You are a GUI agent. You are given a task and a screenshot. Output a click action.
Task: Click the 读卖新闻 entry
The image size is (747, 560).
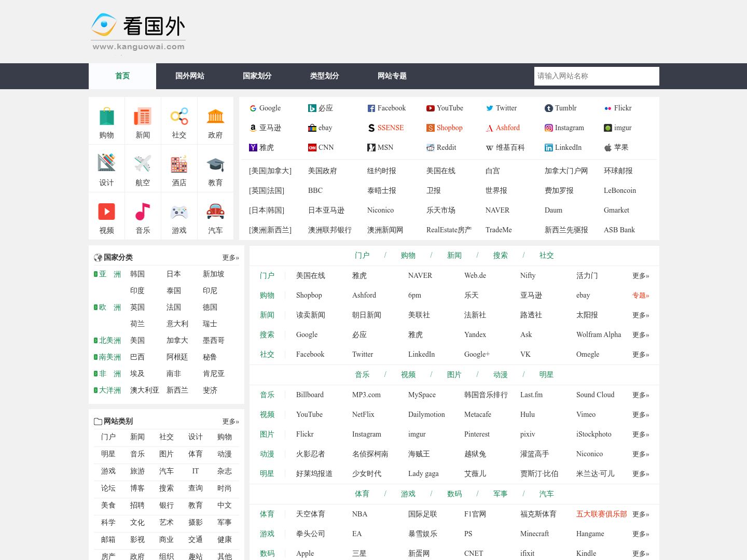point(311,315)
